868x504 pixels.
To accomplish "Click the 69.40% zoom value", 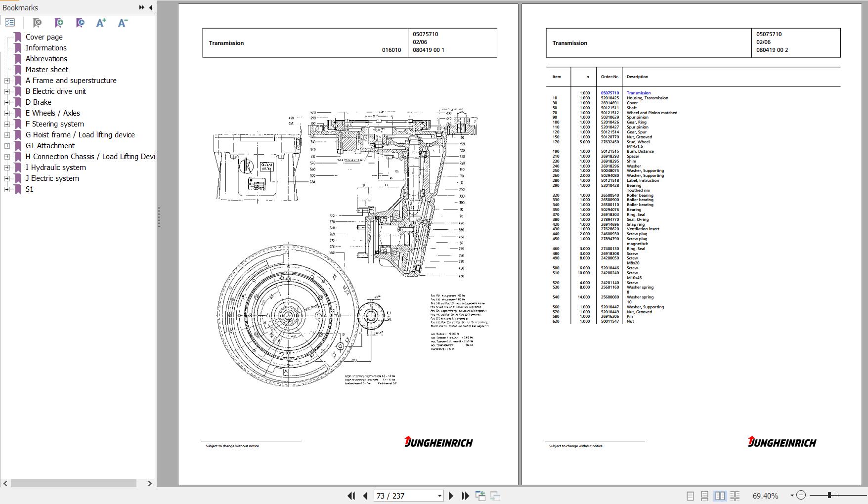I will (766, 496).
